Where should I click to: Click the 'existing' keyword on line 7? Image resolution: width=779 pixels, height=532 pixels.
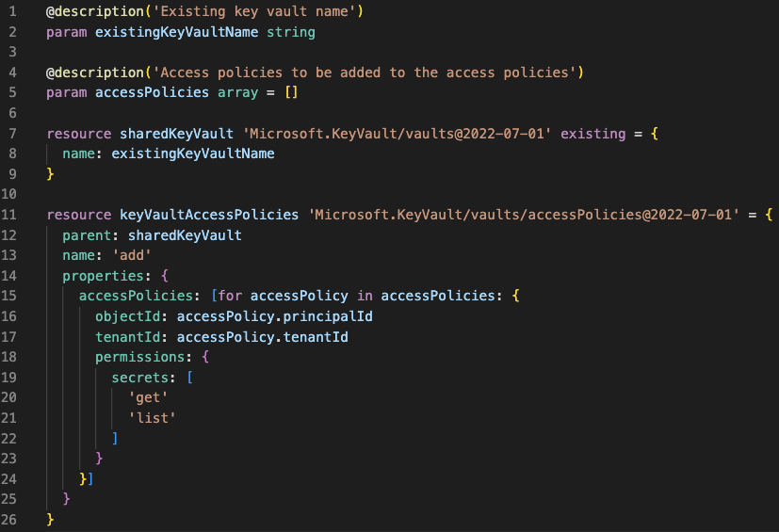[592, 134]
